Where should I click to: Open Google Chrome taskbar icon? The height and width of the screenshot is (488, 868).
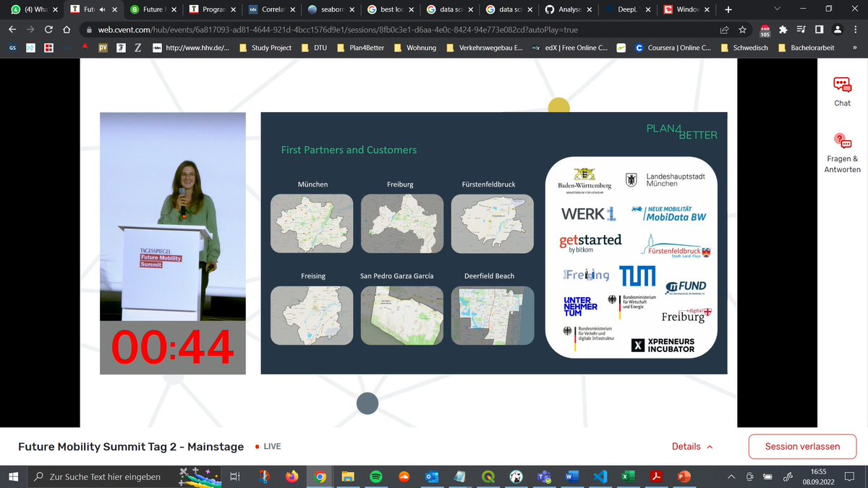coord(320,476)
